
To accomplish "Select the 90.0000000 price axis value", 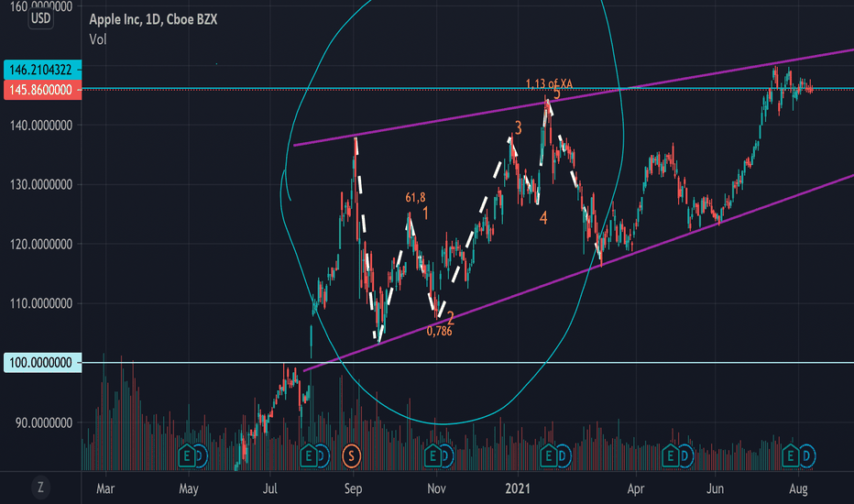I will click(44, 422).
